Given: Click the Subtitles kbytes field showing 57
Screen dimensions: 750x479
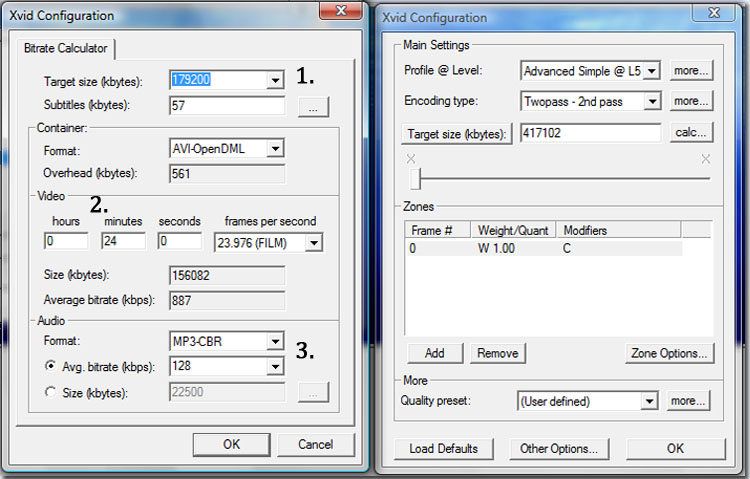Looking at the screenshot, I should (227, 105).
